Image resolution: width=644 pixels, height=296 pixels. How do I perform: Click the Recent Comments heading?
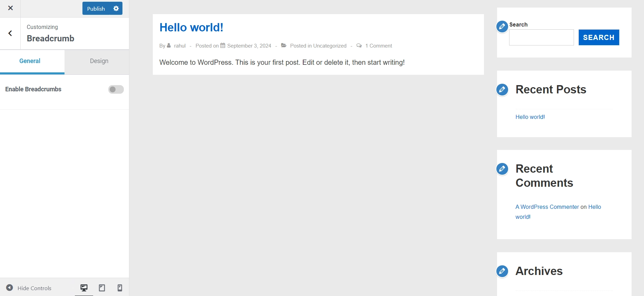coord(544,176)
